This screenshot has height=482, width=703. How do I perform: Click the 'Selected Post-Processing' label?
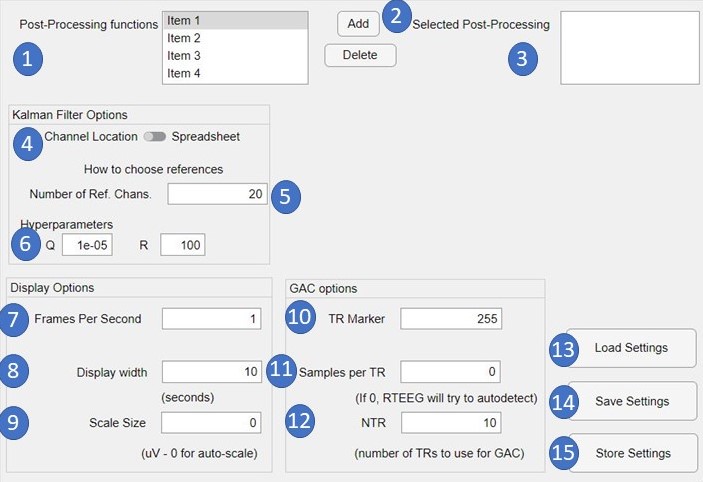click(481, 25)
